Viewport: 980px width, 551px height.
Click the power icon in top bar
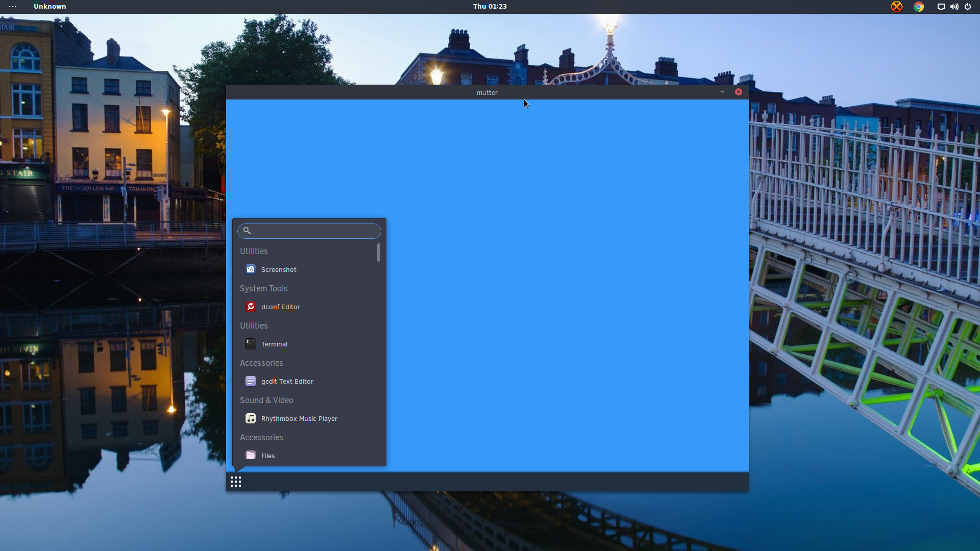coord(968,7)
